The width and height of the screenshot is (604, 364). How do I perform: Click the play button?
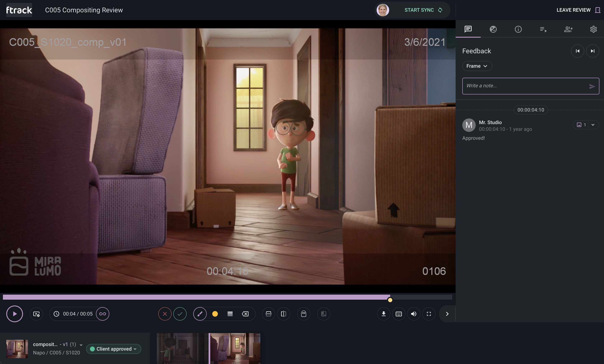(x=14, y=314)
